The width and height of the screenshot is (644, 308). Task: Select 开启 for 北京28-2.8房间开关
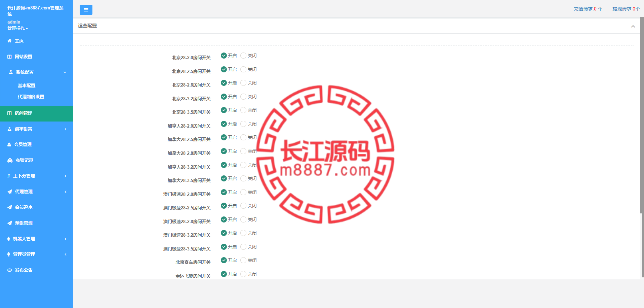(x=224, y=83)
